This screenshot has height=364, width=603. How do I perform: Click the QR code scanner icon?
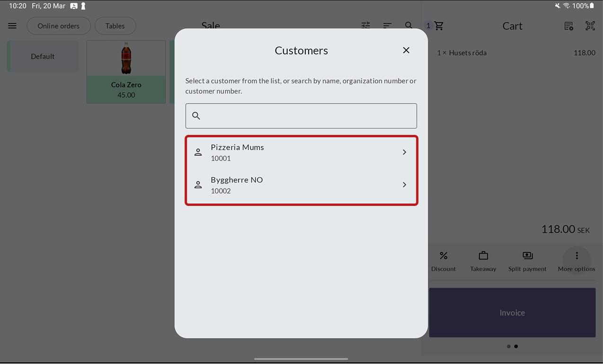click(590, 26)
